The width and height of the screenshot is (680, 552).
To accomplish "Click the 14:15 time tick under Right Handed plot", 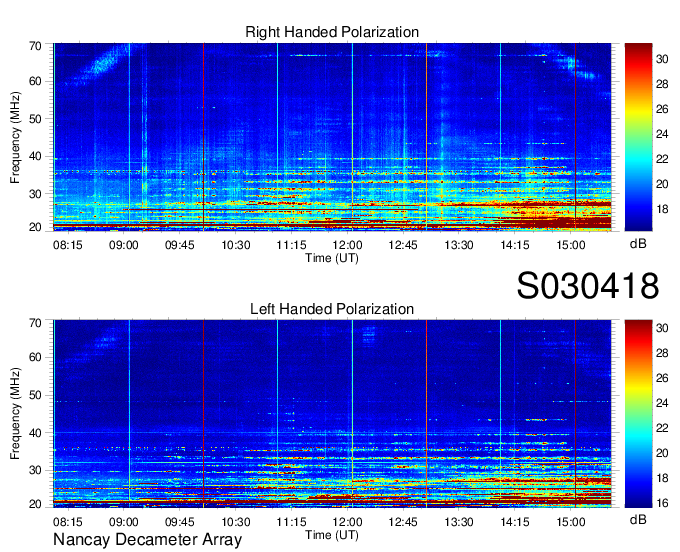I will (515, 245).
